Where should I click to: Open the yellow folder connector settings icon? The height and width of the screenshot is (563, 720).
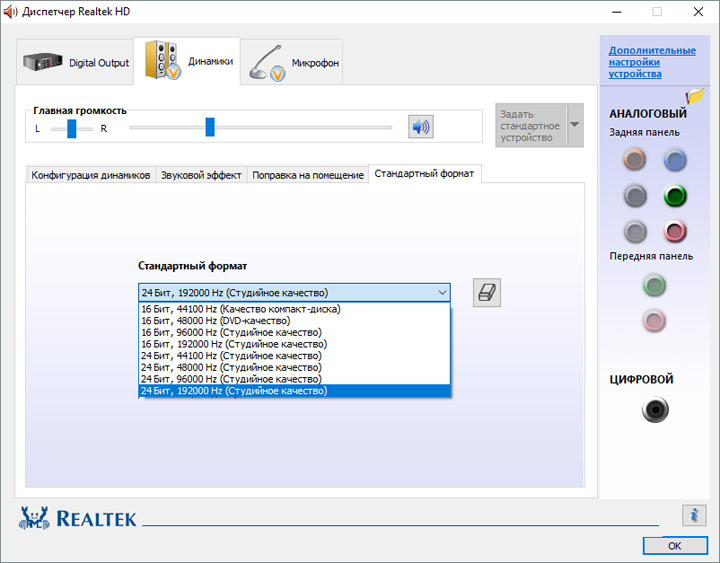point(695,96)
